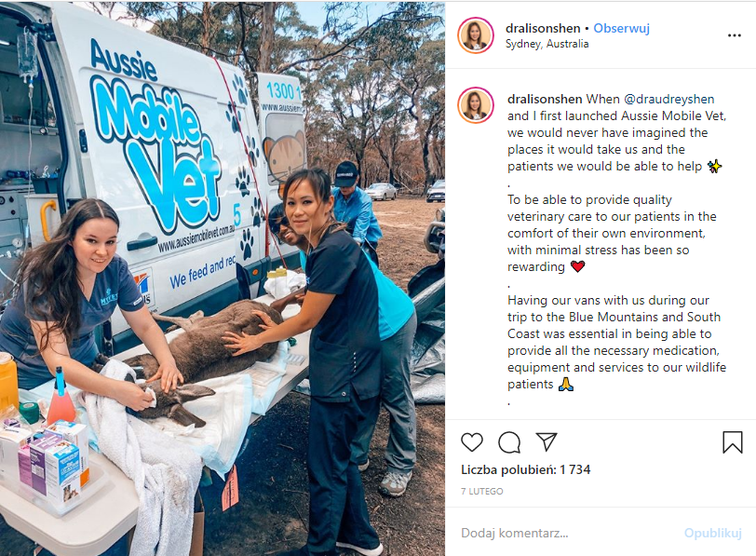
Task: Open the @draudreyshen mention
Action: (668, 100)
